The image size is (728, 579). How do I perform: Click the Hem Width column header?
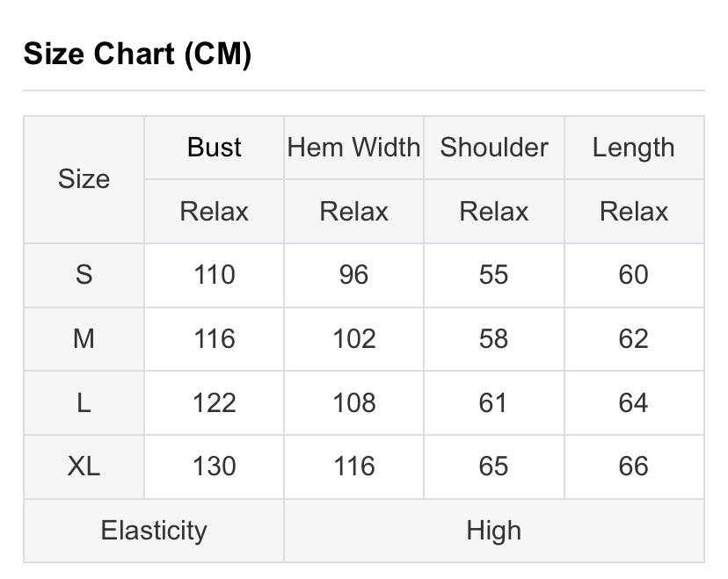[x=353, y=148]
